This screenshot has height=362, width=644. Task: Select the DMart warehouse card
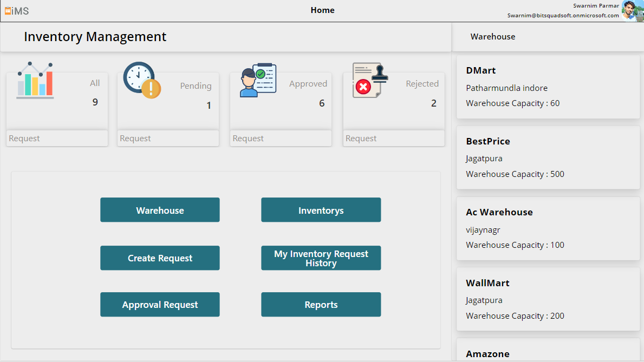[x=548, y=87]
